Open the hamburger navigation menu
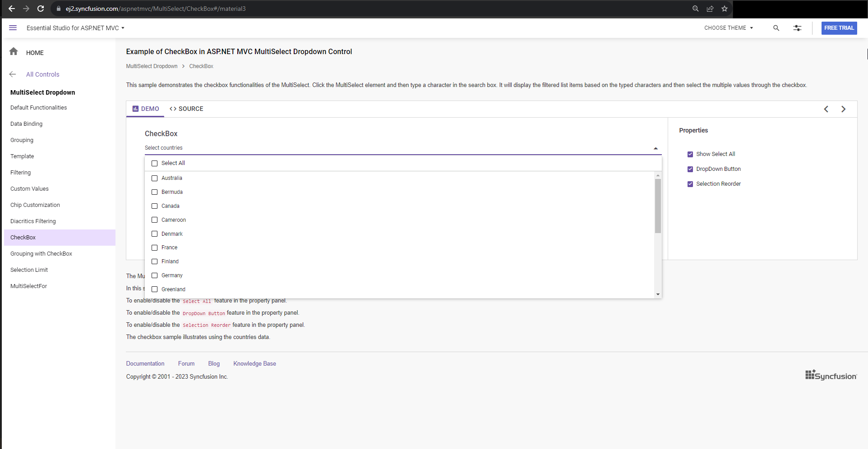This screenshot has height=449, width=868. point(13,28)
